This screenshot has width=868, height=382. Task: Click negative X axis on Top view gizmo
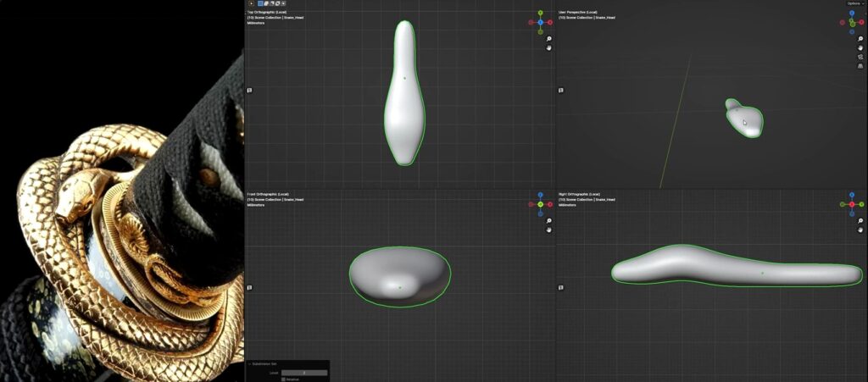(x=531, y=23)
